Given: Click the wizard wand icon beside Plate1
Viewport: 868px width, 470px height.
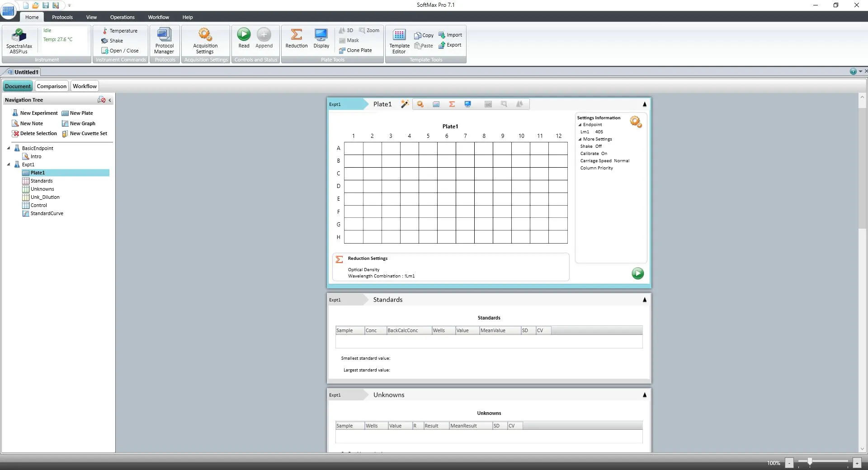Looking at the screenshot, I should pyautogui.click(x=405, y=104).
